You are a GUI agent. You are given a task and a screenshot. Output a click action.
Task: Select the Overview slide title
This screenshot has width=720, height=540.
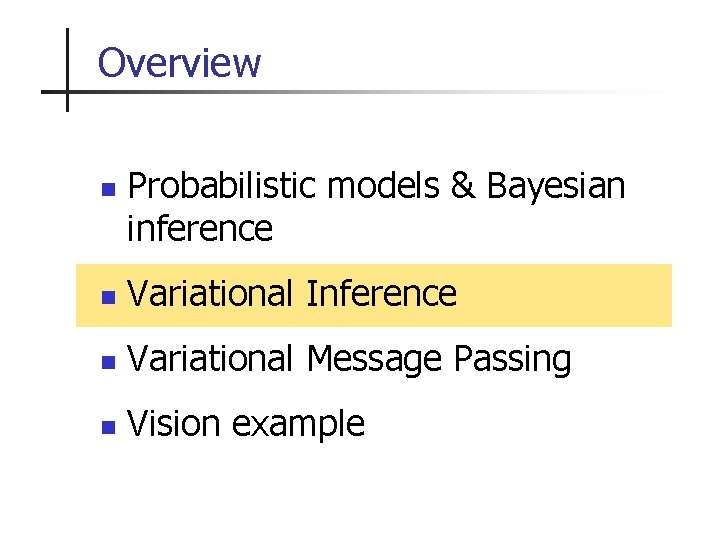pyautogui.click(x=180, y=62)
